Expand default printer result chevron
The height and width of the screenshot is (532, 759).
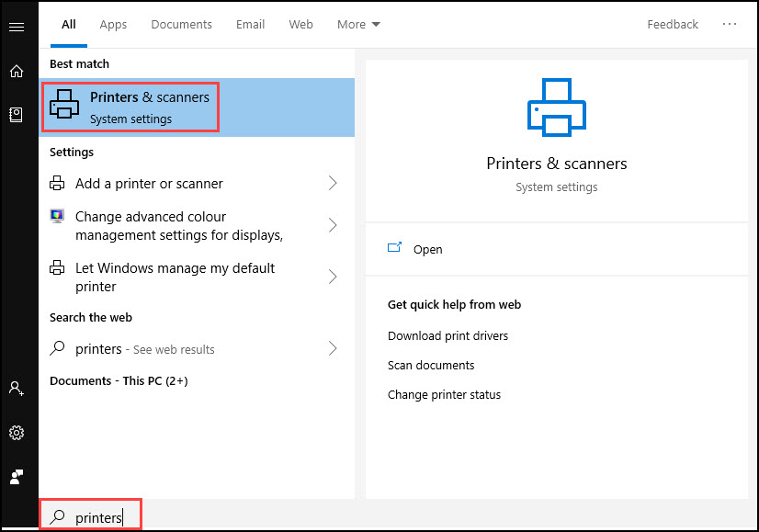(333, 277)
